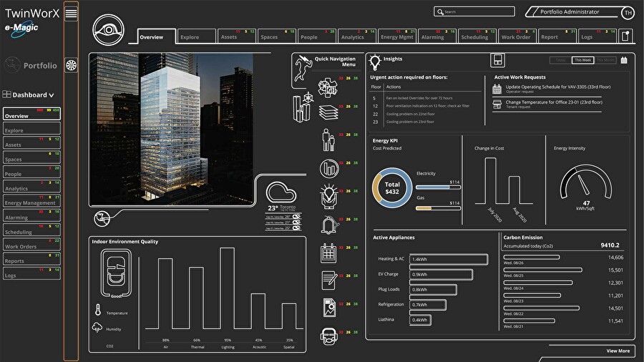Switch to the Energy Mgmt tab
This screenshot has height=362, width=644.
(396, 36)
